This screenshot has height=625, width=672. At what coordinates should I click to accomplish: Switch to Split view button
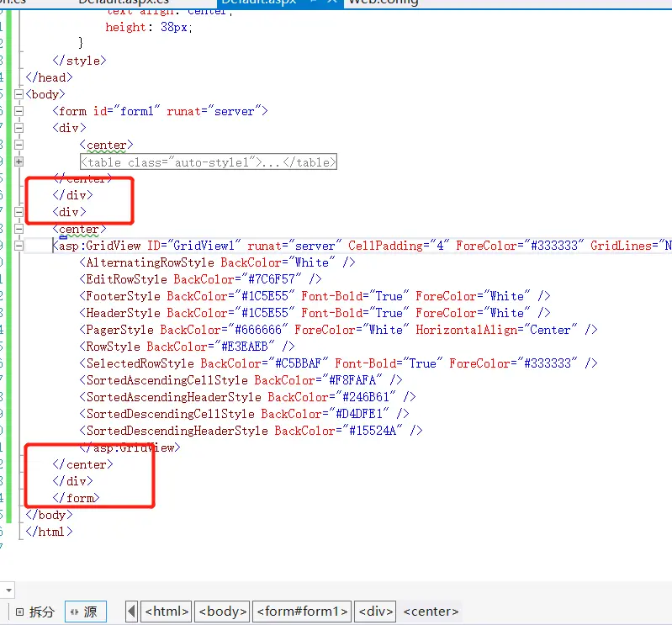(34, 612)
